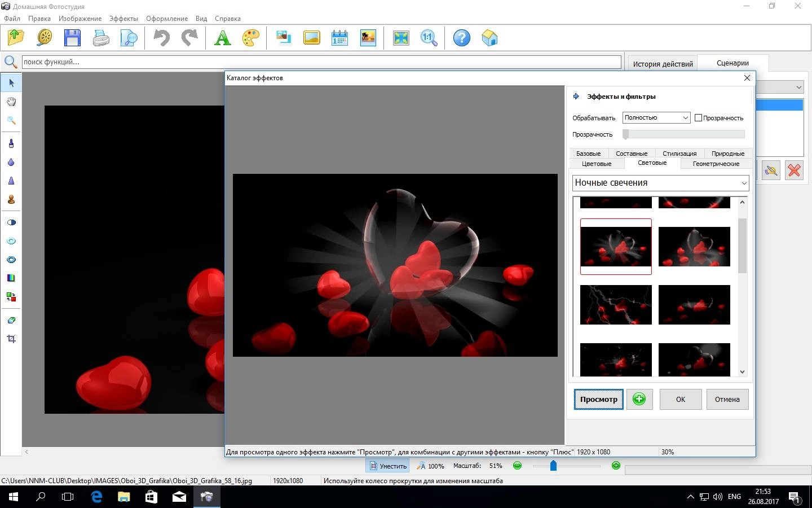Close the Каталог эффектов dialog
The image size is (812, 508).
[747, 78]
